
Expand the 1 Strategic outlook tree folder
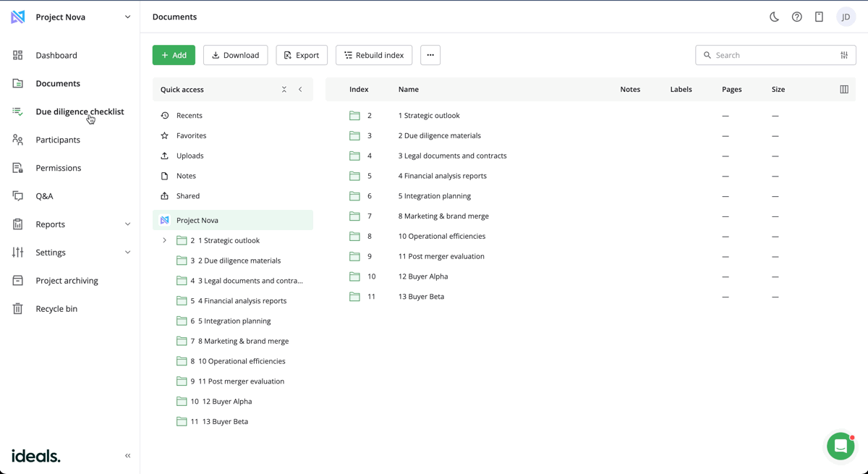point(164,240)
